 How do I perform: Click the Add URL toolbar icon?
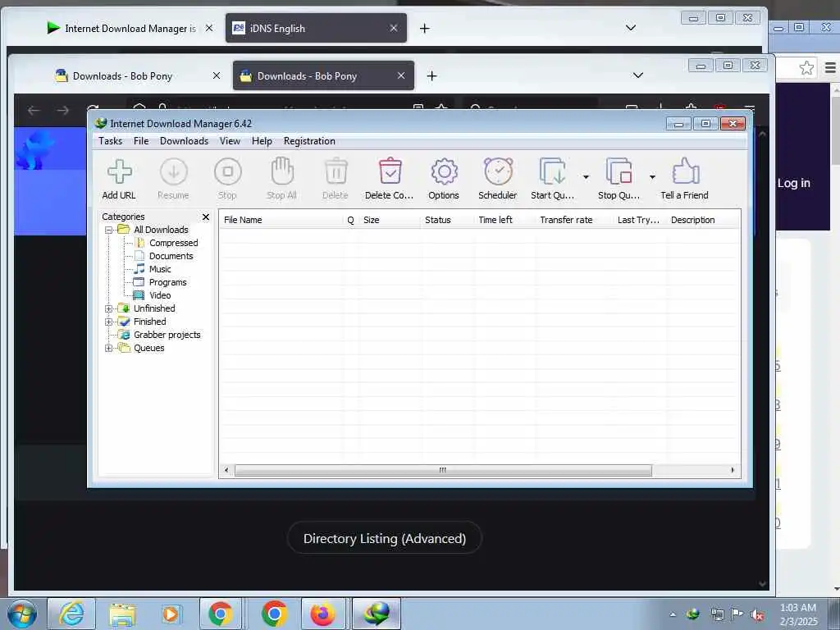[119, 172]
